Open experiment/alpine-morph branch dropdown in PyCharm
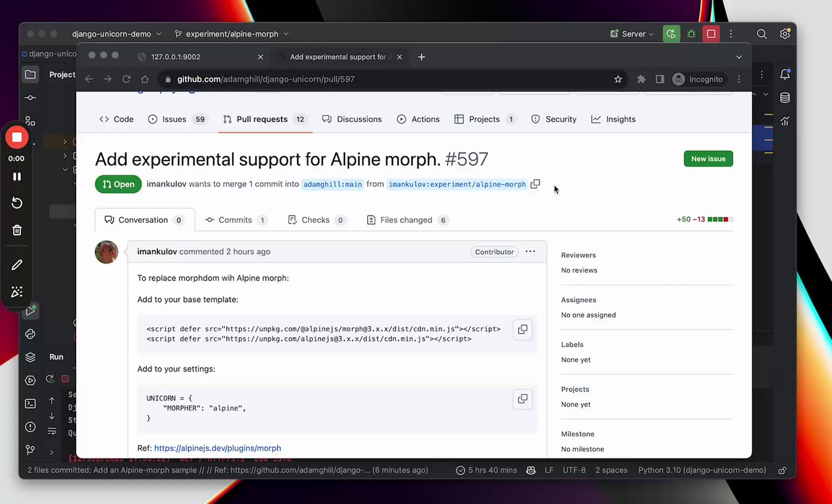The width and height of the screenshot is (832, 504). click(x=231, y=34)
